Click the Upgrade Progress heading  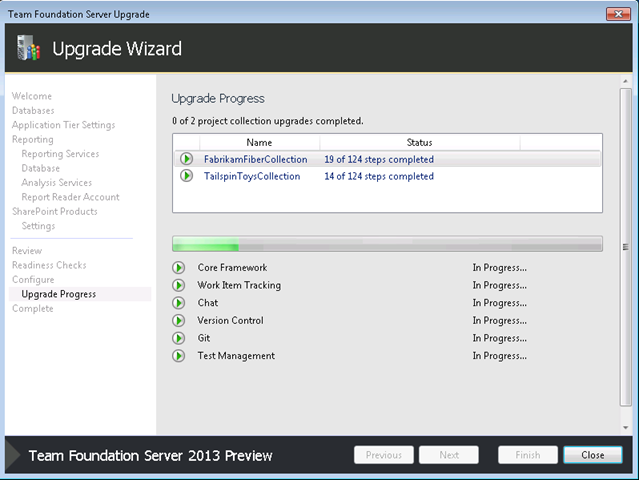(218, 99)
